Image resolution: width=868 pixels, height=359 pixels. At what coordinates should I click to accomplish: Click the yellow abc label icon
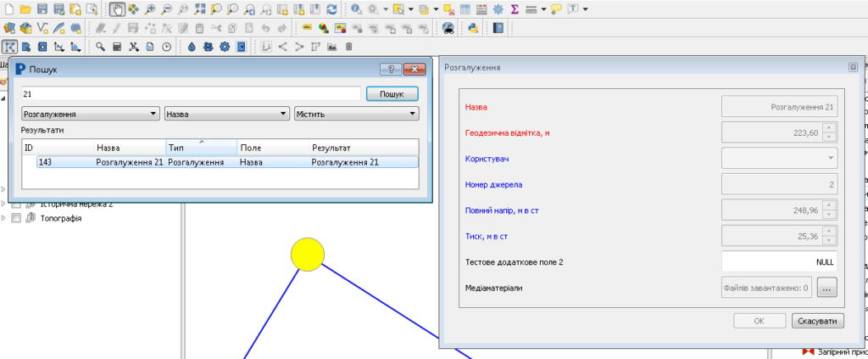[307, 28]
